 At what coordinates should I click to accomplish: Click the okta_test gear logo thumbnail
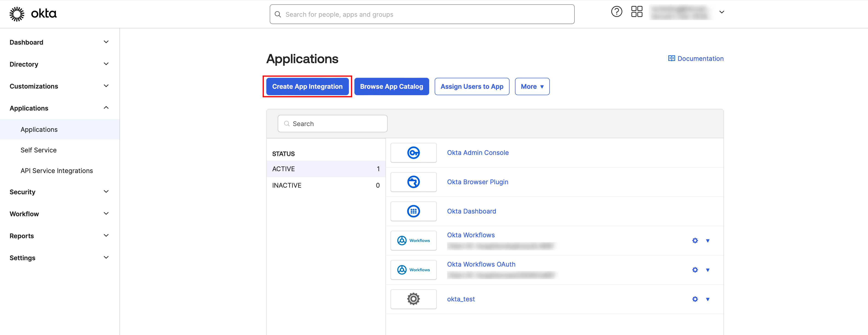[x=413, y=299]
